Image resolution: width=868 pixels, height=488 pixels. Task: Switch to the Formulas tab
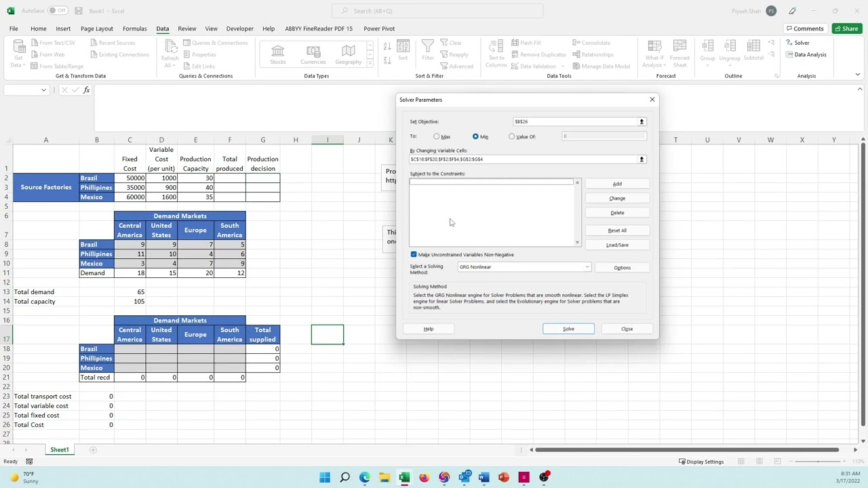click(134, 28)
